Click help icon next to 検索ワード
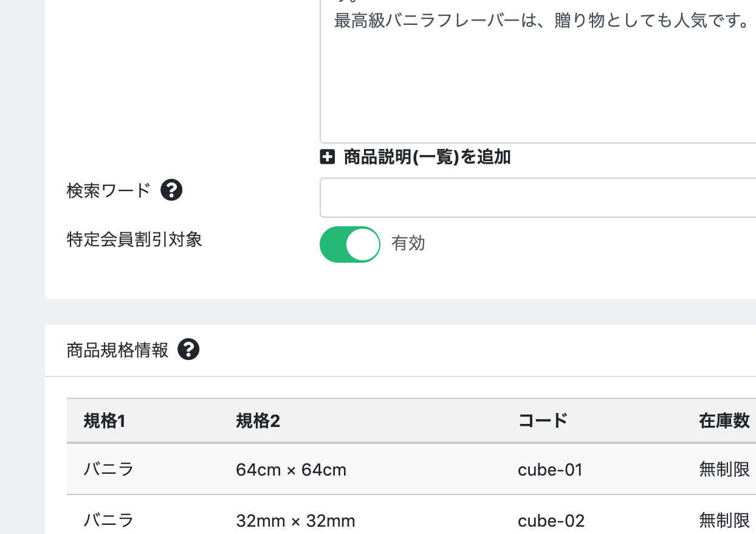The width and height of the screenshot is (756, 534). [x=171, y=190]
